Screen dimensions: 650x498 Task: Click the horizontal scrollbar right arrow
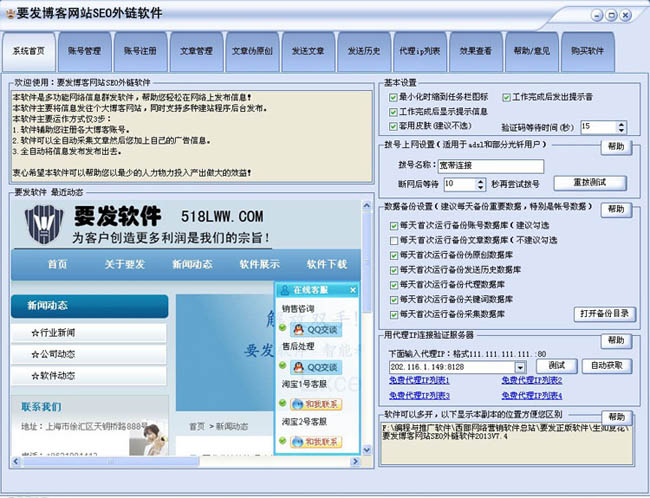(x=355, y=461)
